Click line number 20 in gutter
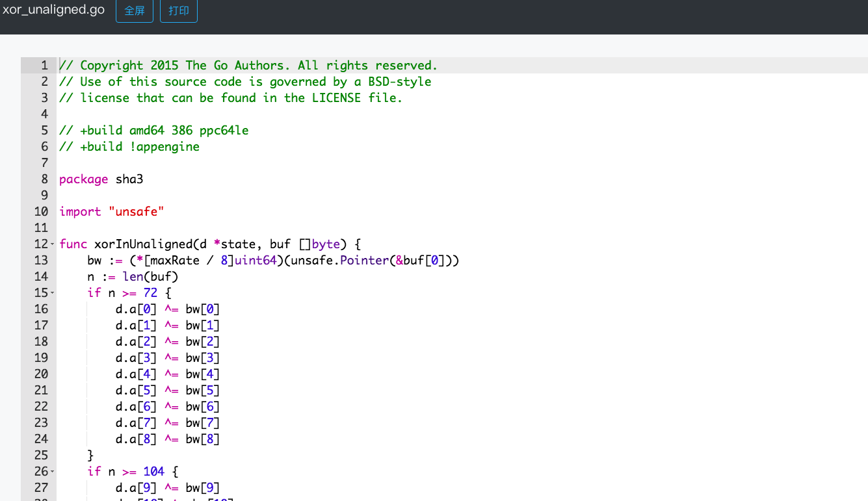 point(41,374)
